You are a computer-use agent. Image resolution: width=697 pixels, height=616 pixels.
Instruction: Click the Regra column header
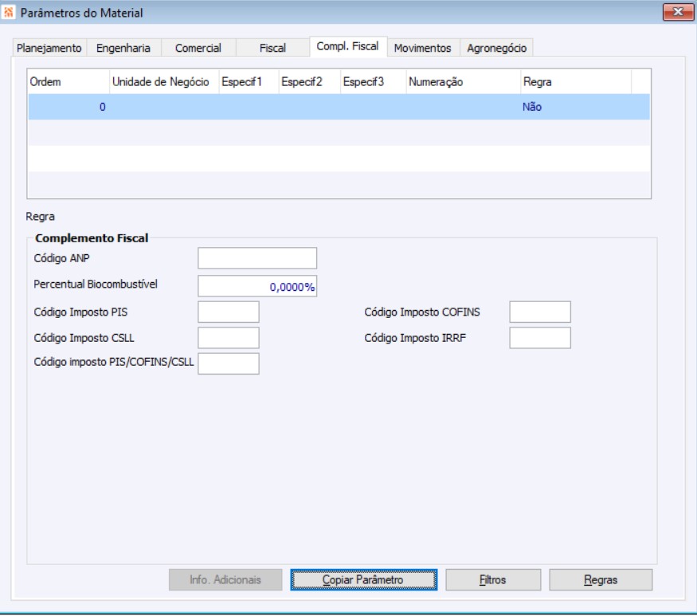point(576,82)
